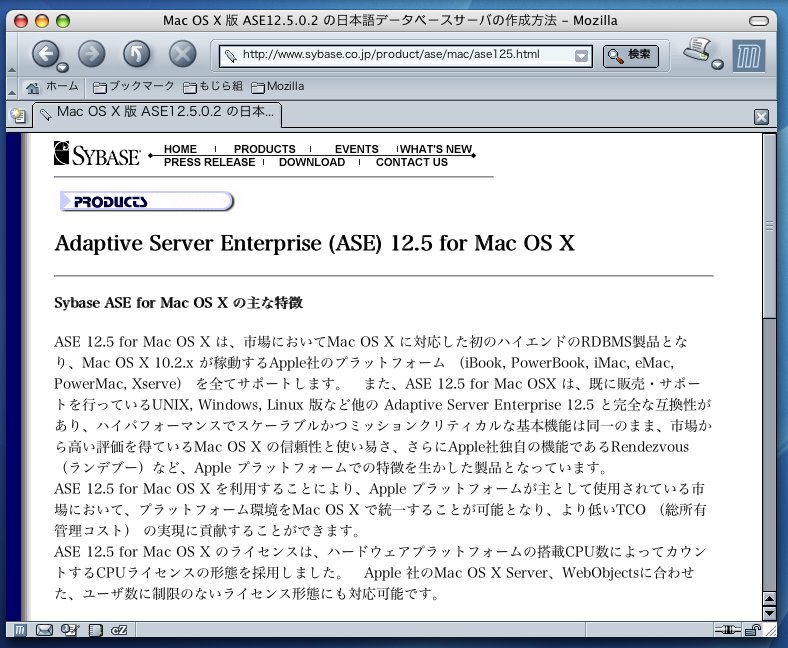Click the Forward navigation arrow
The image size is (788, 648).
coord(91,54)
